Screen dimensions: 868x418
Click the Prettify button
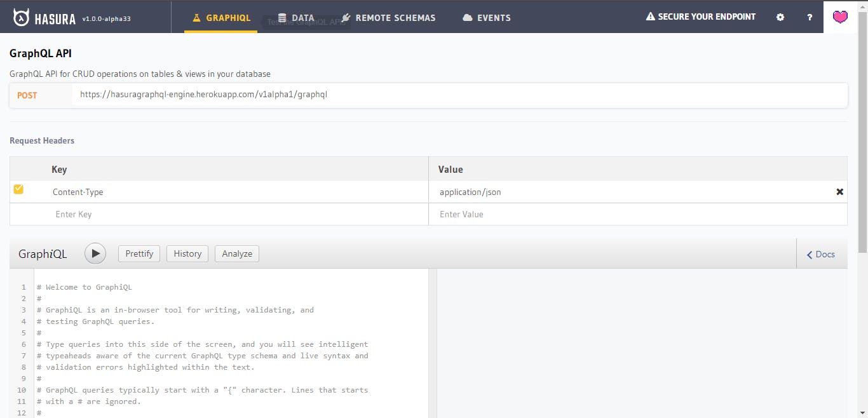[x=139, y=253]
